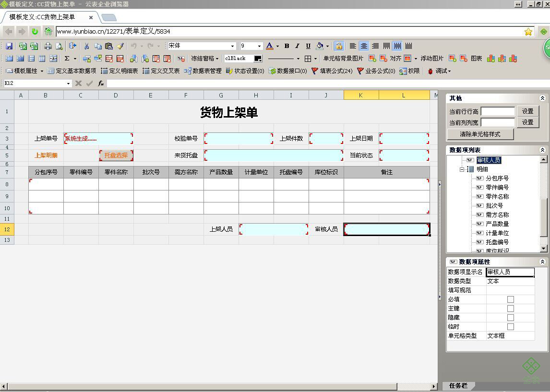550x392 pixels.
Task: Collapse the 明细 tree node
Action: (462, 169)
